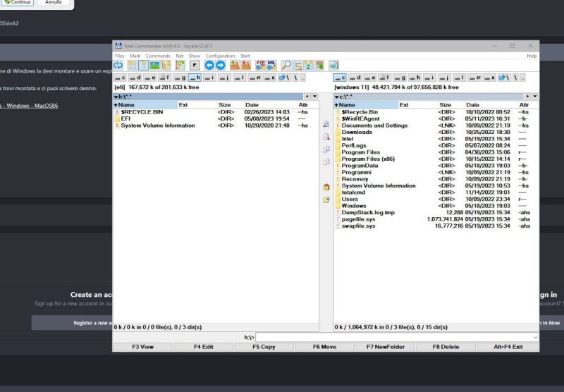This screenshot has width=564, height=392.
Task: Click the F7 NewFolder button
Action: point(385,347)
